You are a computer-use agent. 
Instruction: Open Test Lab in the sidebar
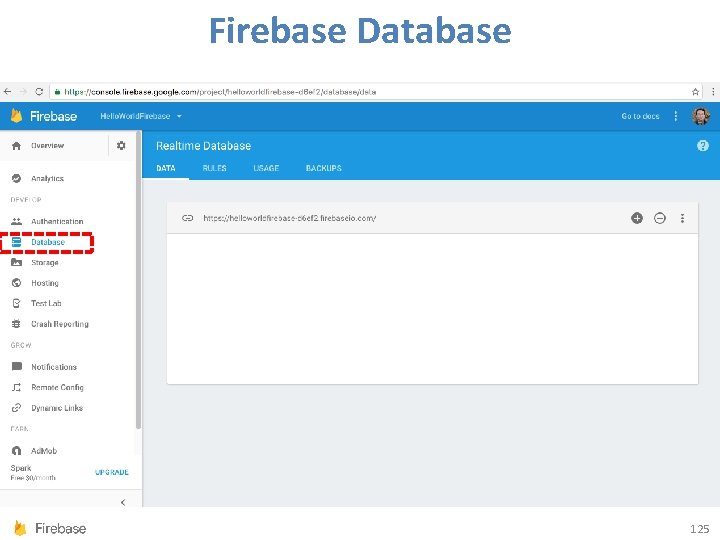pos(36,303)
